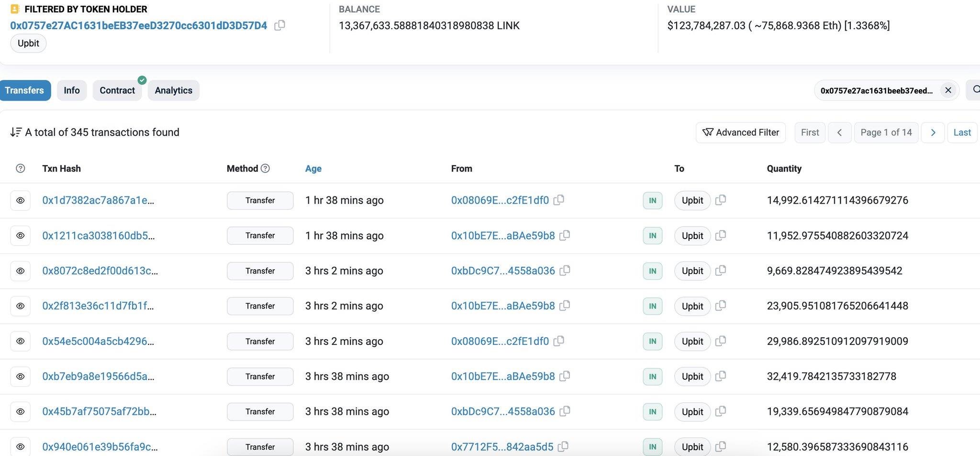Go to next page with right chevron

point(933,133)
